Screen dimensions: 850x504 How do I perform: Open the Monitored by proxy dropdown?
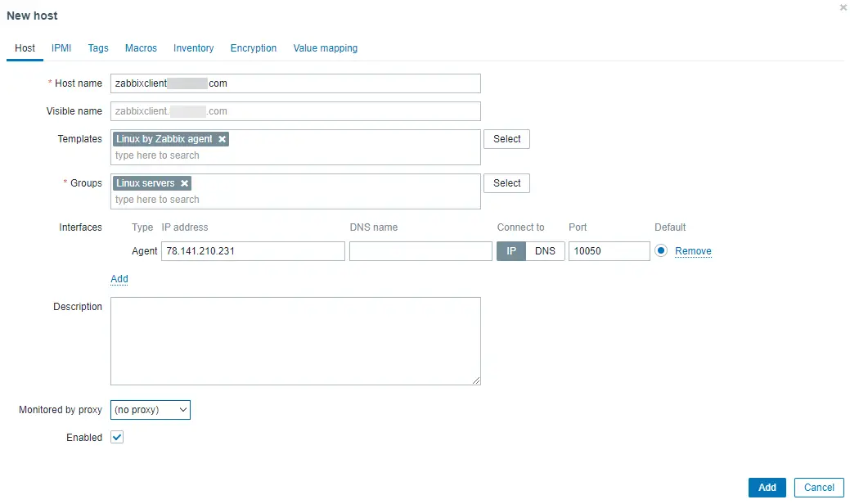[x=151, y=409]
